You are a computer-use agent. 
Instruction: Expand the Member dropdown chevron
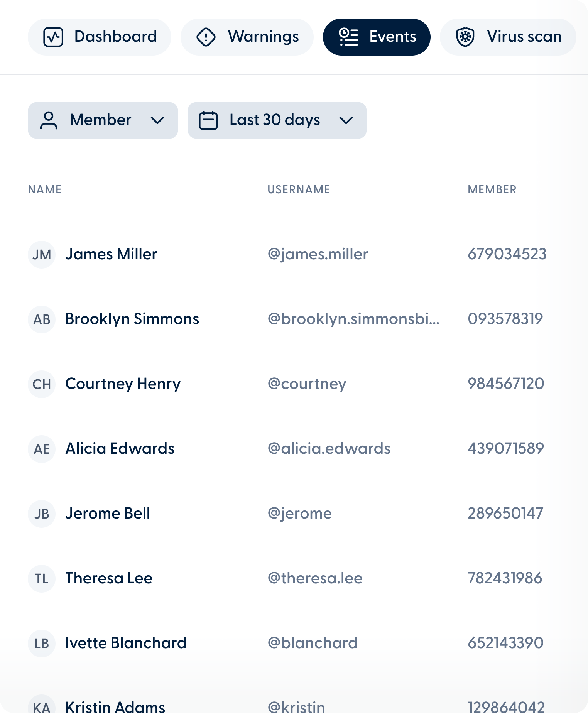pos(157,120)
